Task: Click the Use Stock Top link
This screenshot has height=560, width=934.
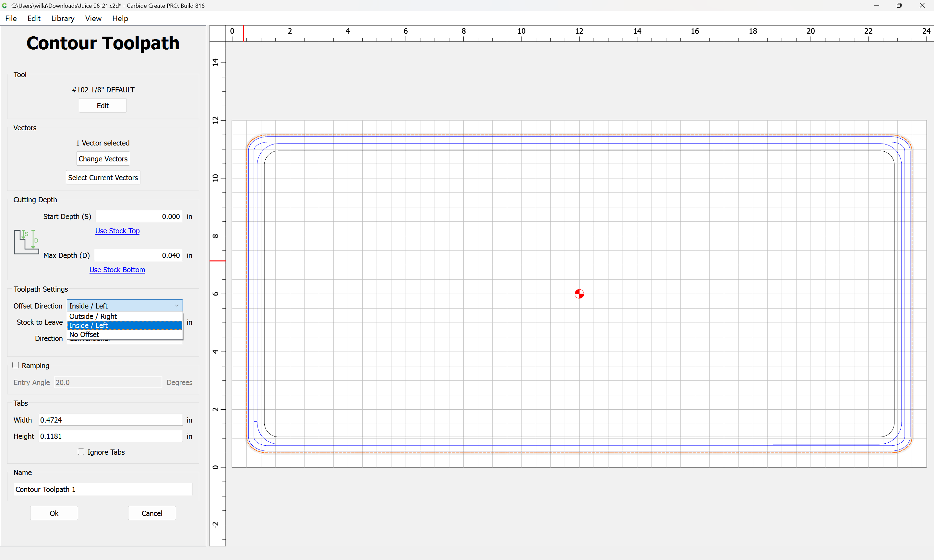Action: pos(117,230)
